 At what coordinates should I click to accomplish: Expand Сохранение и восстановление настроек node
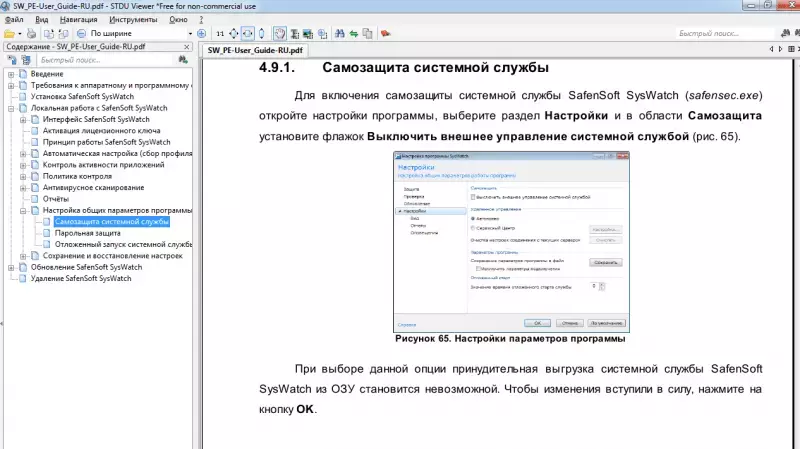tap(23, 256)
